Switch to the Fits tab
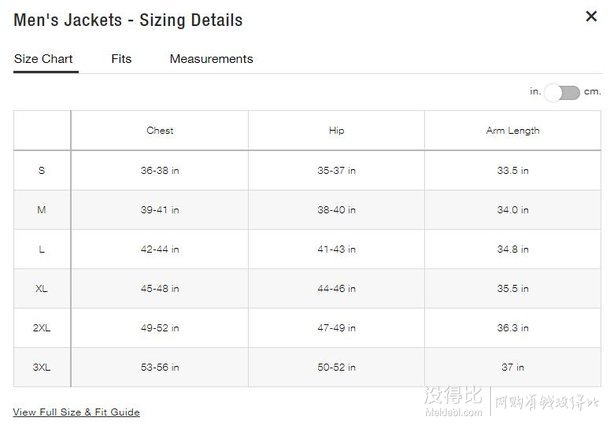 tap(121, 59)
